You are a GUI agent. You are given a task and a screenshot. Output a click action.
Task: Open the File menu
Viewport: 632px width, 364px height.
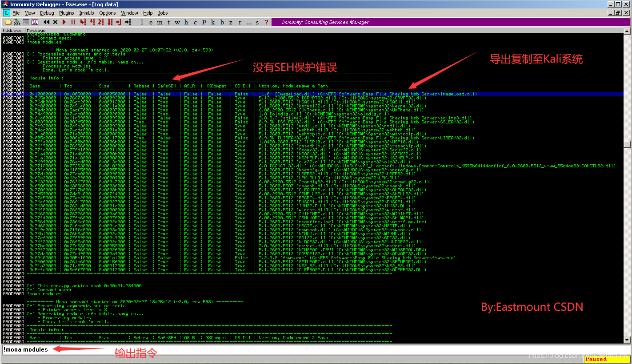[16, 13]
